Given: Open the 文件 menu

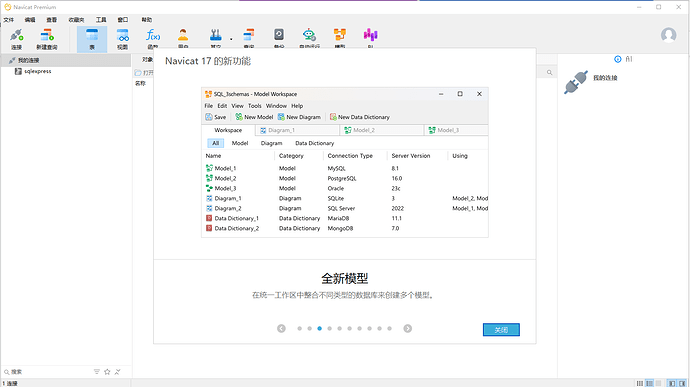Looking at the screenshot, I should point(8,20).
